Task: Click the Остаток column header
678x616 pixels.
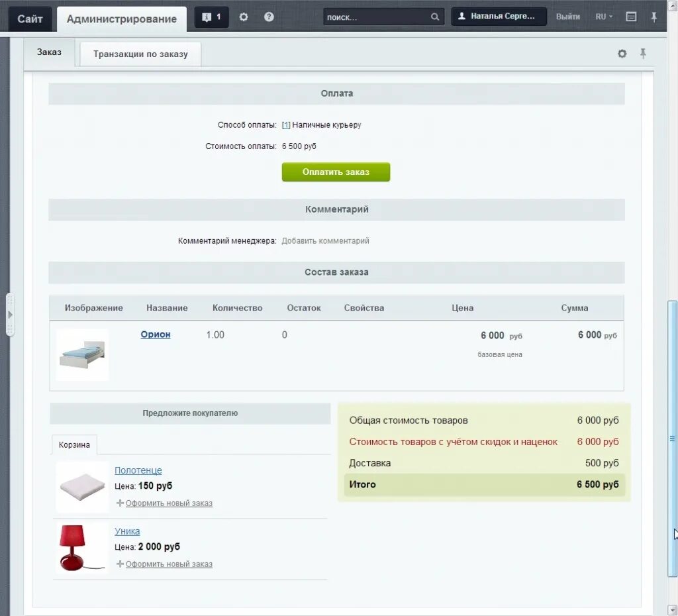Action: coord(304,308)
